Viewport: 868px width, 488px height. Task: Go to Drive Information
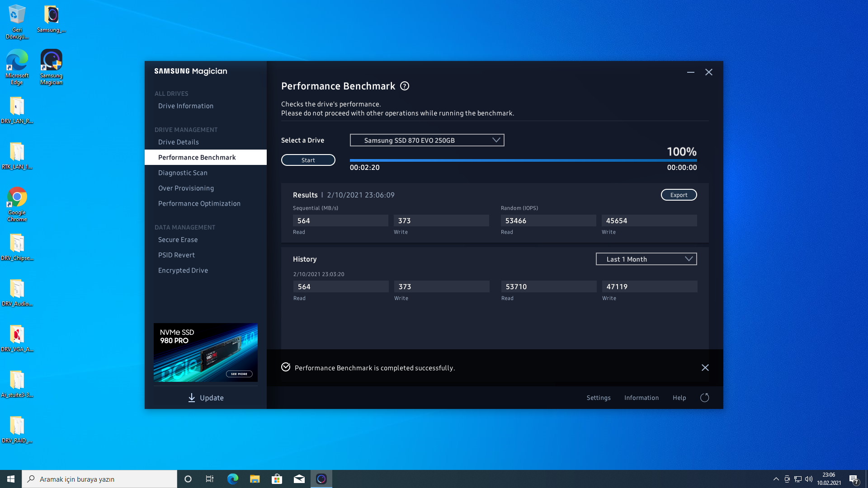pyautogui.click(x=186, y=106)
